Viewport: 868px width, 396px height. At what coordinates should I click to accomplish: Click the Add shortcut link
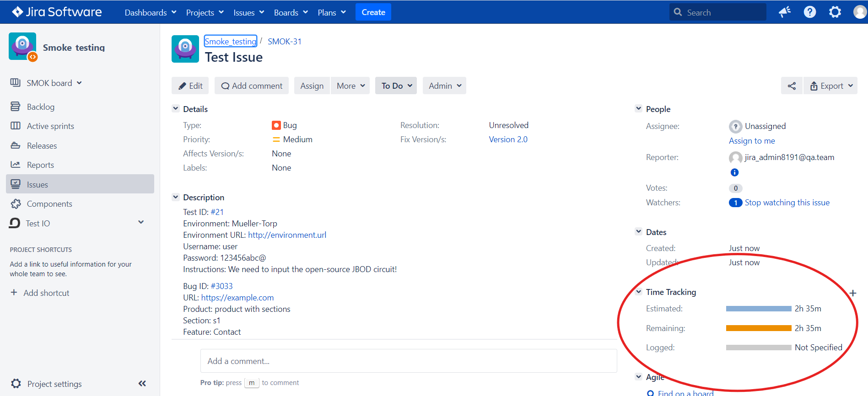(x=46, y=293)
